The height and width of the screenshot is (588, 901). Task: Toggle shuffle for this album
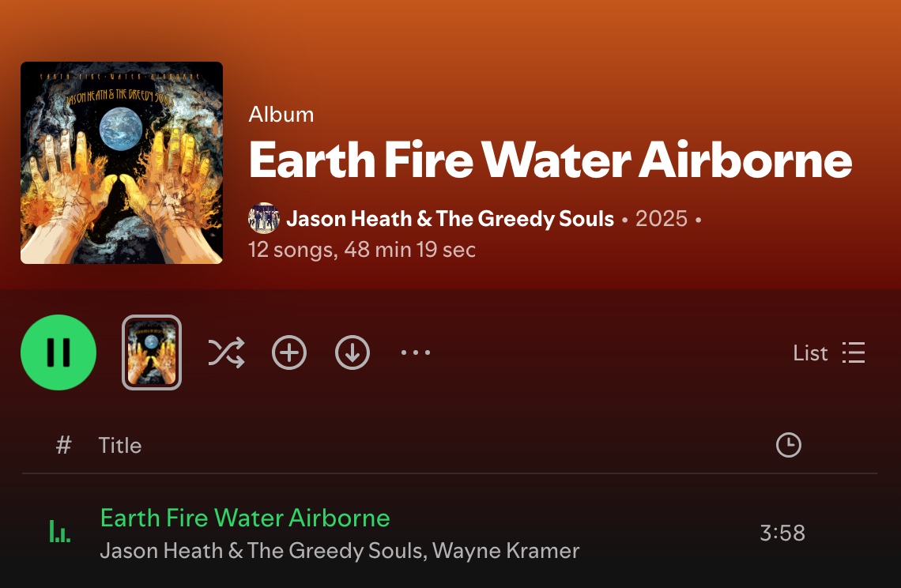pos(226,352)
